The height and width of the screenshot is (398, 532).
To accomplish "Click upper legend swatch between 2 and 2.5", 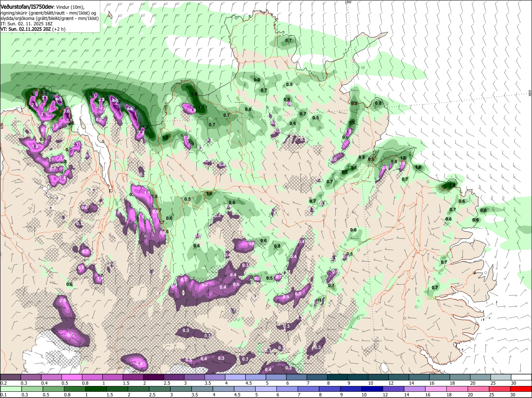I will pos(153,377).
